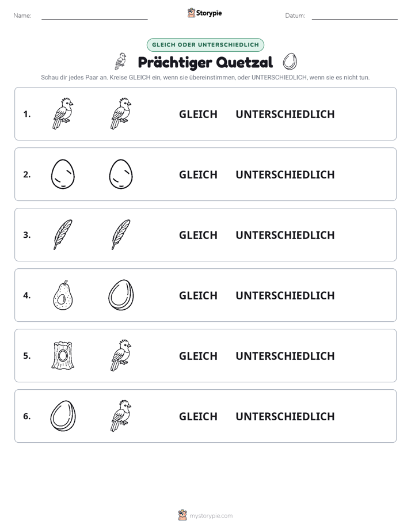Click the Name line field
The width and height of the screenshot is (411, 532).
point(94,16)
